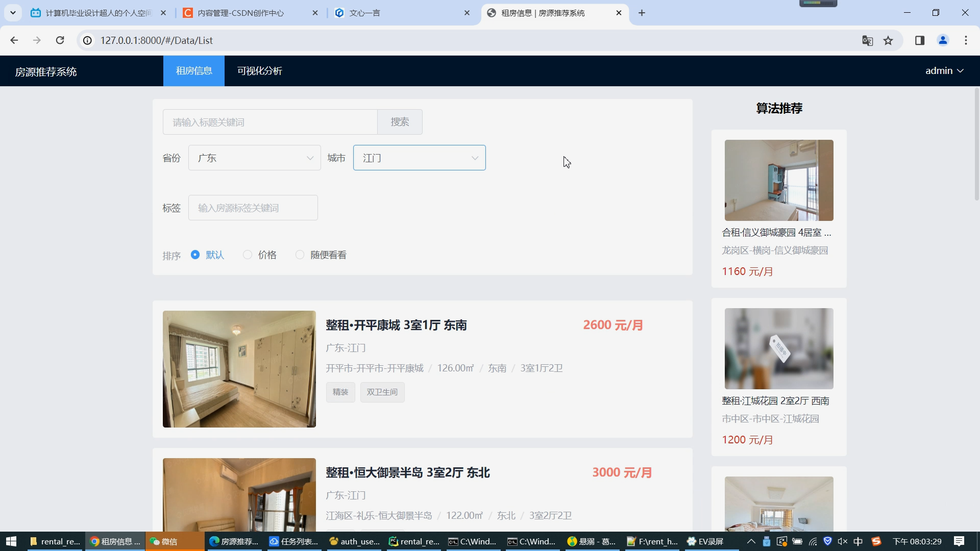Open F:\rent_h... notepad taskbar item

pos(652,541)
